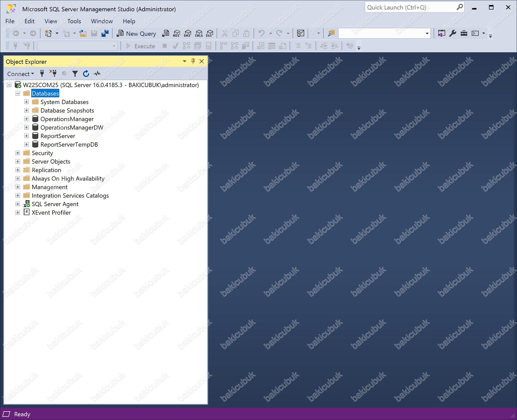Viewport: 517px width, 420px height.
Task: Expand Always On High Availability
Action: point(18,178)
